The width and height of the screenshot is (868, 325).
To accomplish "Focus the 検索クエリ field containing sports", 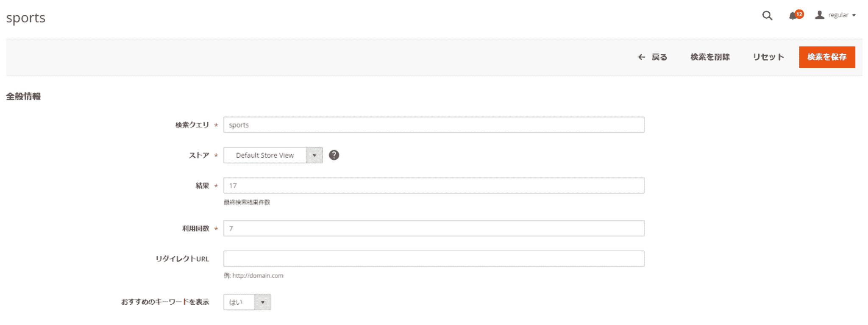I will tap(434, 125).
